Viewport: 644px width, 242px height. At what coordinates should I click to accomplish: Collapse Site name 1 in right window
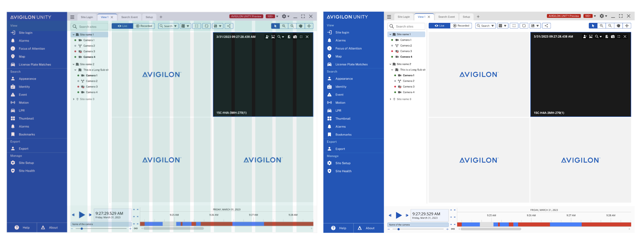[390, 34]
